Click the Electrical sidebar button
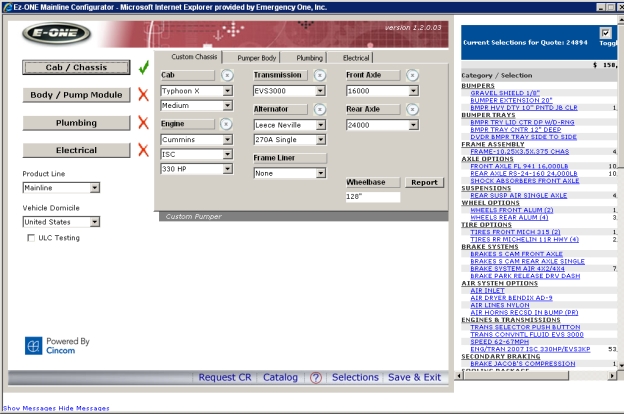Viewport: 624px width, 414px height. click(x=76, y=150)
